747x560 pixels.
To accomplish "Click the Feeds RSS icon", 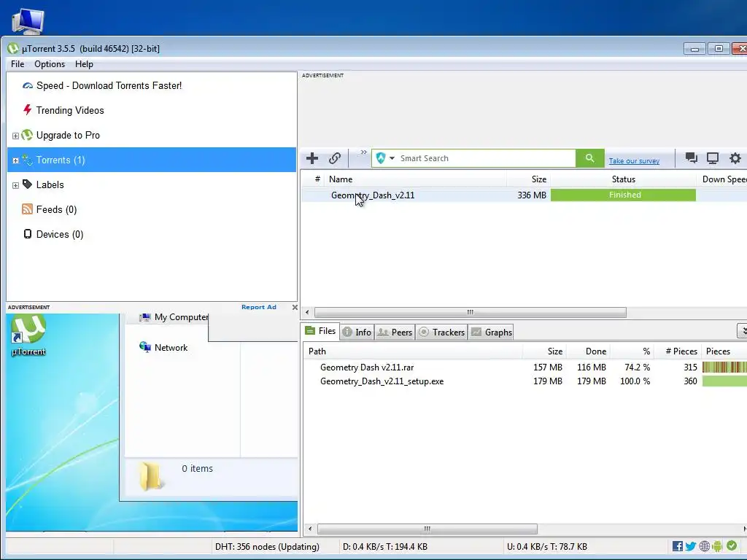I will pos(27,209).
